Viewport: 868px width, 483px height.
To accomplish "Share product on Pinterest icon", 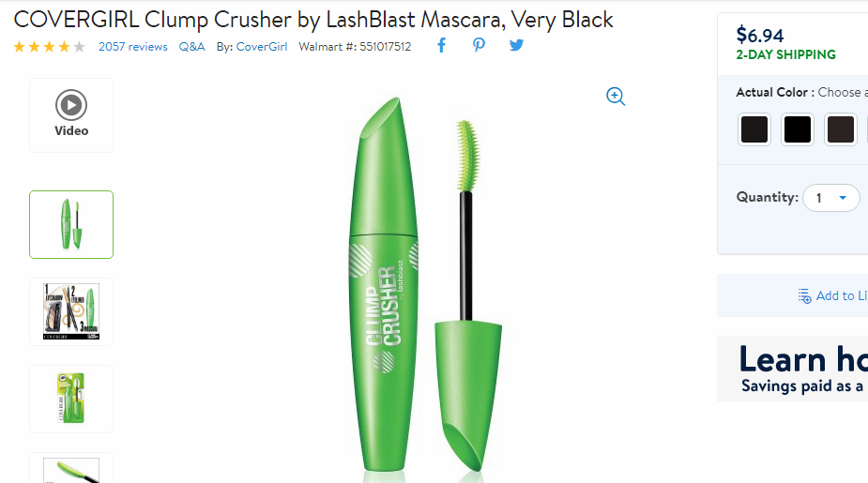I will (479, 45).
